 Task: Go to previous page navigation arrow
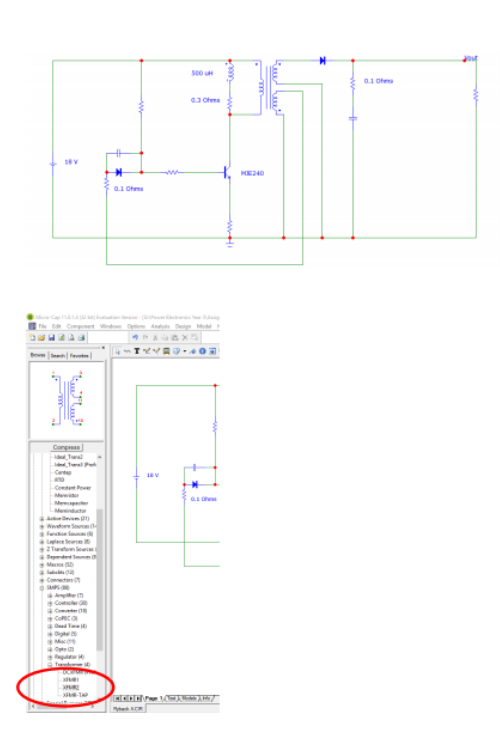123,698
